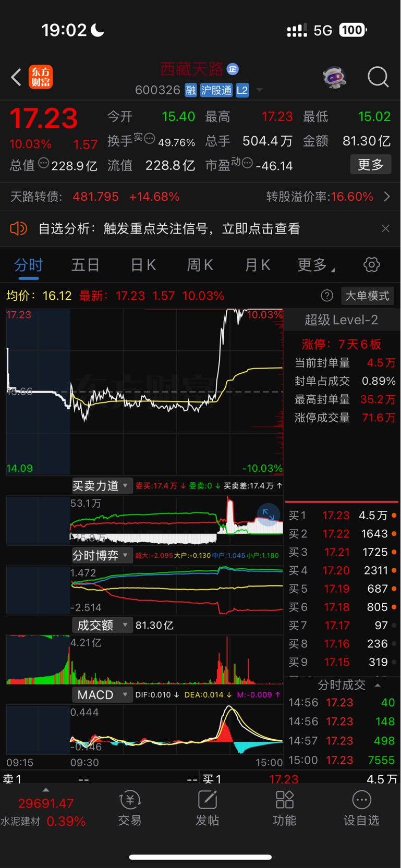Tap the 融 margin badge
Viewport: 401px width, 868px height.
point(191,90)
